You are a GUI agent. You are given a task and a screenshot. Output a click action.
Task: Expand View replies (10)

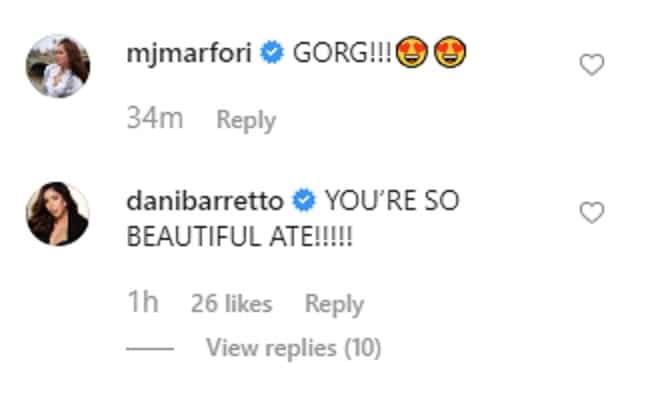tap(294, 348)
